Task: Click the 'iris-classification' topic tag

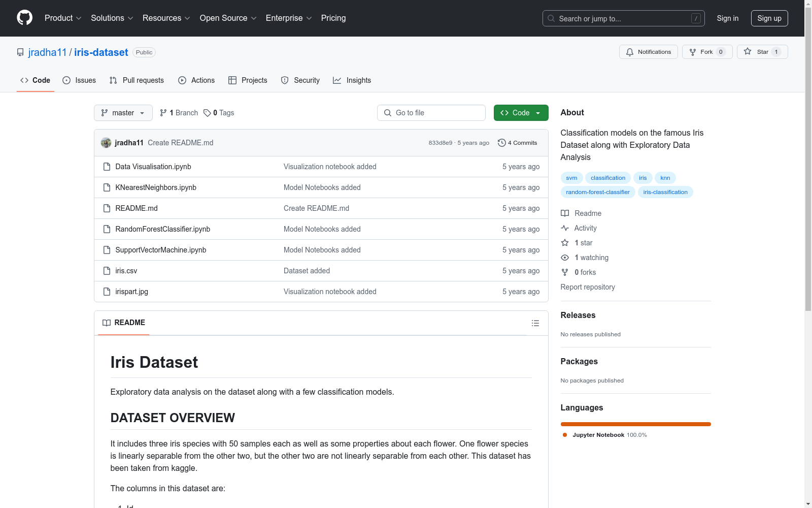Action: [x=665, y=192]
